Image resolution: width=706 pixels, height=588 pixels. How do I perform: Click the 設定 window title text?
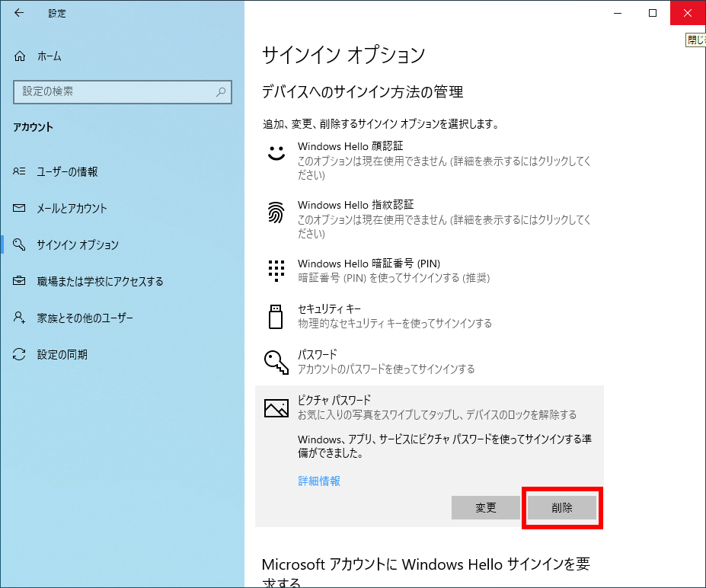(x=57, y=14)
